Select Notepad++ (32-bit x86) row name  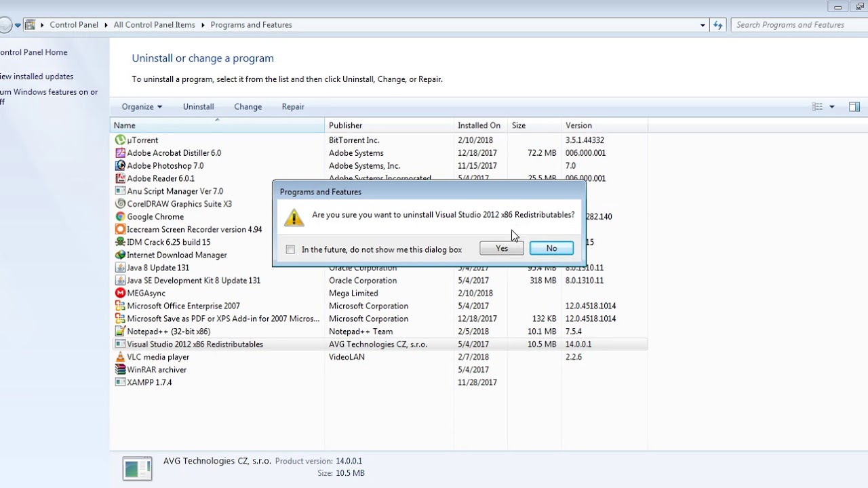pyautogui.click(x=168, y=331)
